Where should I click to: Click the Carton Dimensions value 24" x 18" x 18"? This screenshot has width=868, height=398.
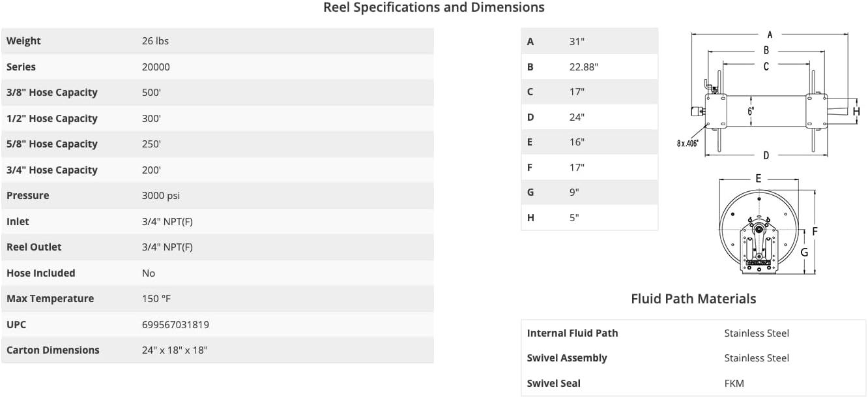[x=175, y=350]
